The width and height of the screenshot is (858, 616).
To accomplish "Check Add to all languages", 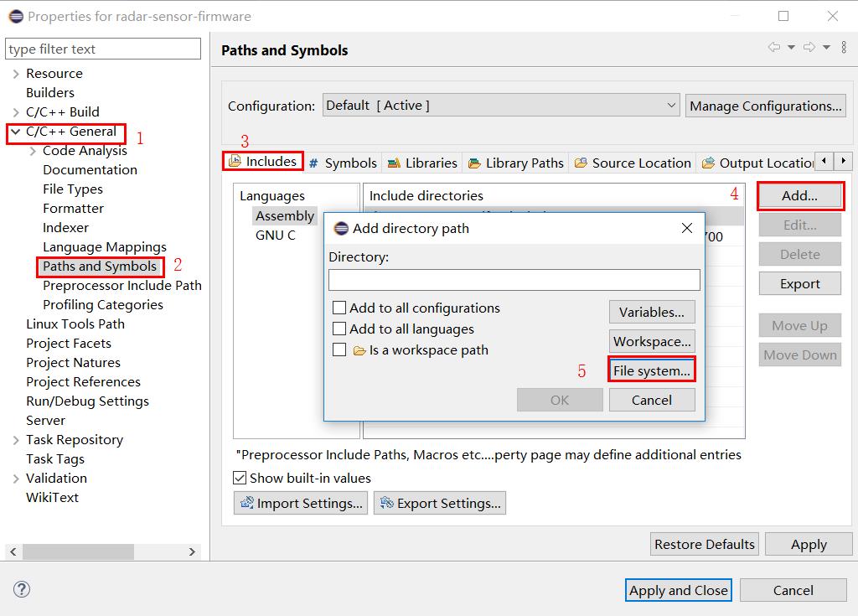I will [339, 329].
